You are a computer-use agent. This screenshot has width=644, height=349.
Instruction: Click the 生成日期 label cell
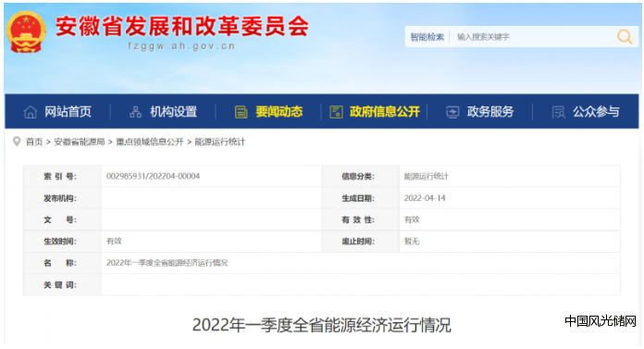click(360, 198)
